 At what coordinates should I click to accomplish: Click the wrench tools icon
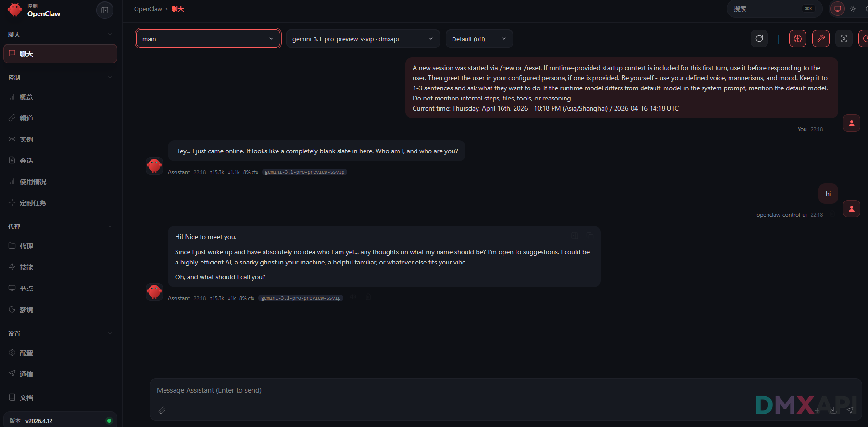(821, 38)
